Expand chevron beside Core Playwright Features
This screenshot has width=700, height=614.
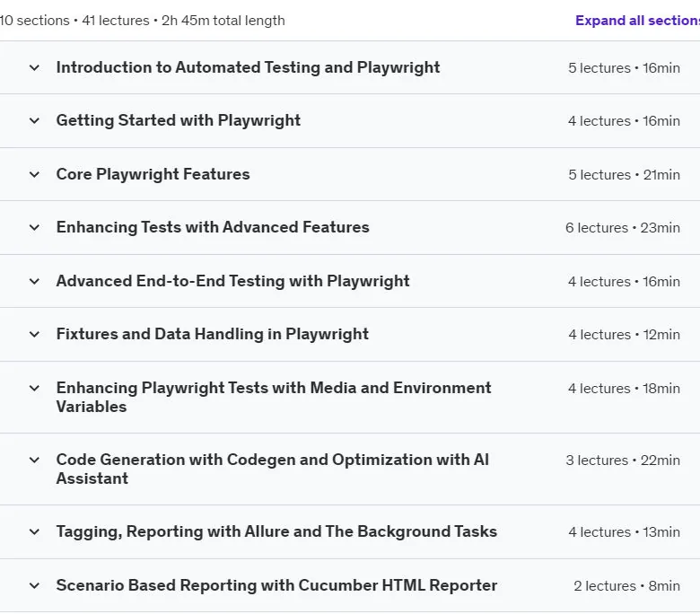click(34, 175)
